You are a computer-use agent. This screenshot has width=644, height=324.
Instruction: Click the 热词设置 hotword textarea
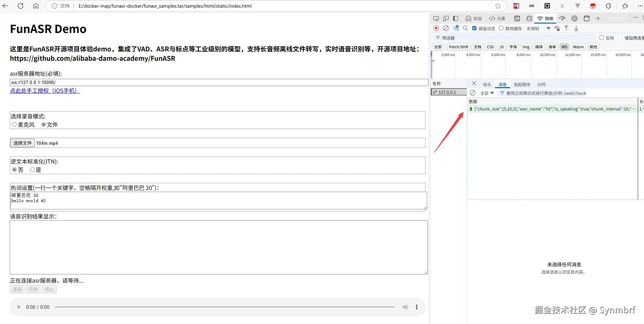point(219,201)
